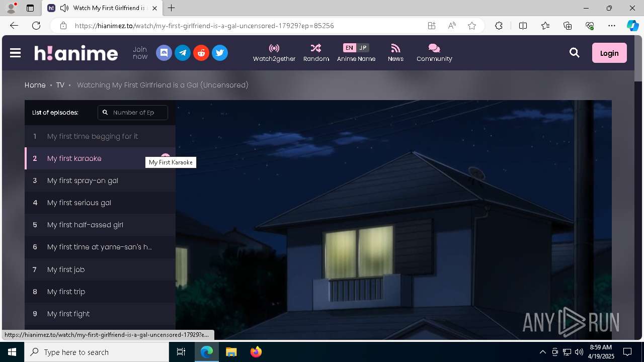Click the video player area
644x362 pixels.
coord(393,220)
